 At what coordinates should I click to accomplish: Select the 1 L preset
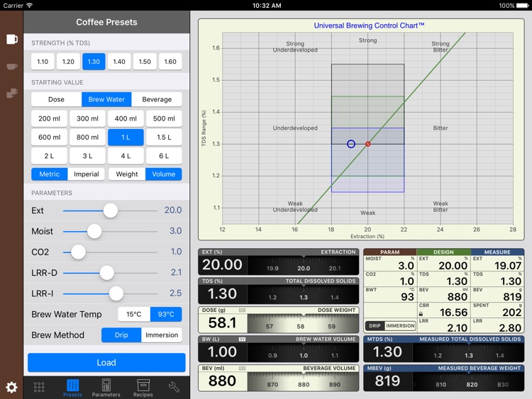[126, 137]
